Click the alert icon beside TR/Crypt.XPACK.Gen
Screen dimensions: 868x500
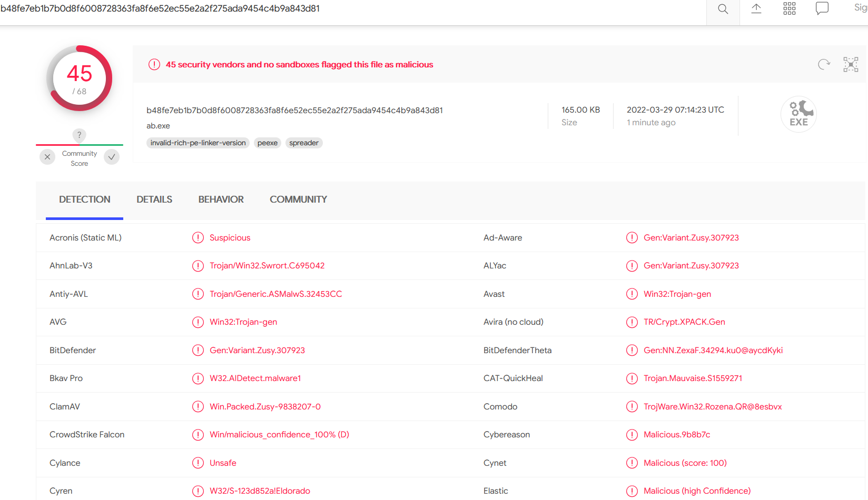tap(632, 322)
